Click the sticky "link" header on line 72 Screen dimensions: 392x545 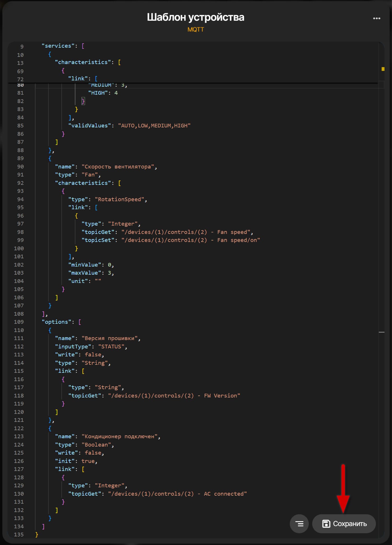click(x=78, y=78)
